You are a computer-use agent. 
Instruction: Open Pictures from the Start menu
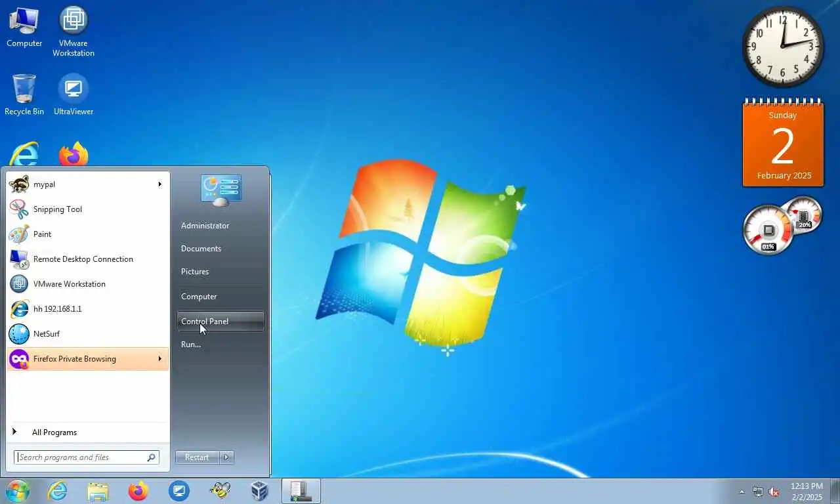195,272
